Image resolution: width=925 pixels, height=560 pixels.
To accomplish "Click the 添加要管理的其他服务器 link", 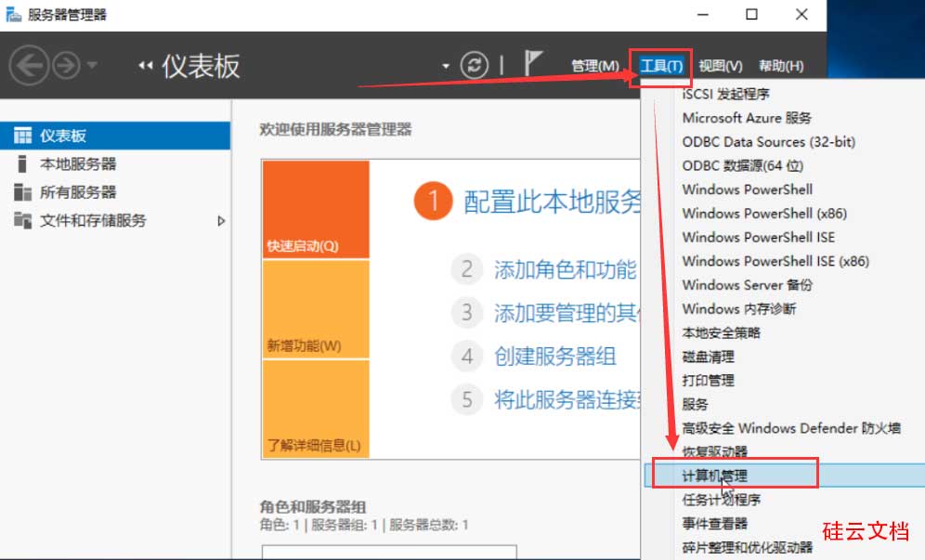I will pyautogui.click(x=567, y=313).
